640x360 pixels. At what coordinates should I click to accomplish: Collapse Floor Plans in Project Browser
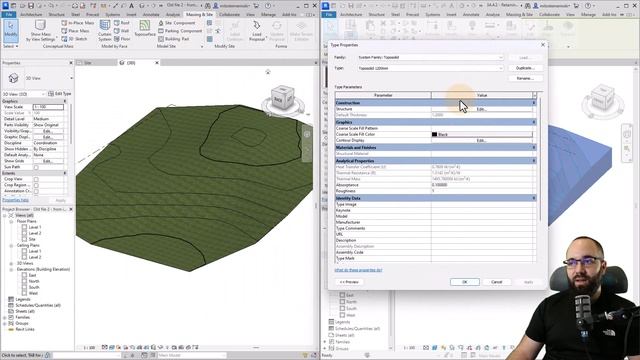tap(11, 221)
